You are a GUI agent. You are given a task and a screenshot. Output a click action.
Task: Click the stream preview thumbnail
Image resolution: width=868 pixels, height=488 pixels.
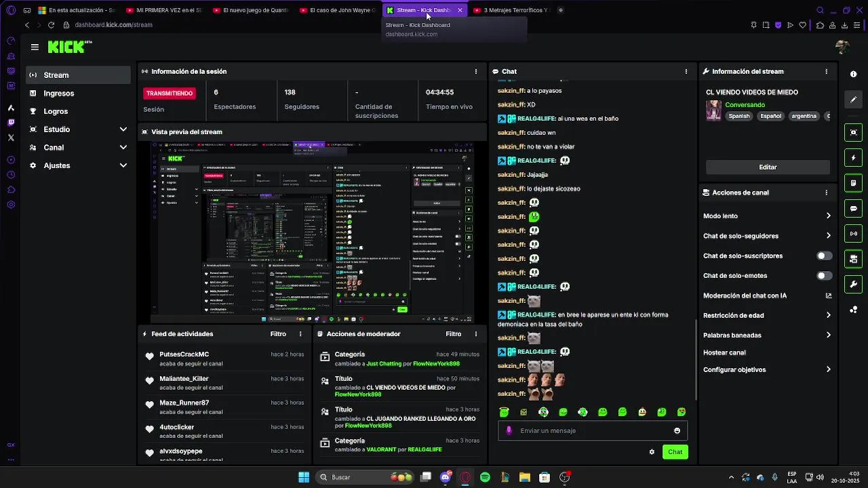(x=311, y=232)
